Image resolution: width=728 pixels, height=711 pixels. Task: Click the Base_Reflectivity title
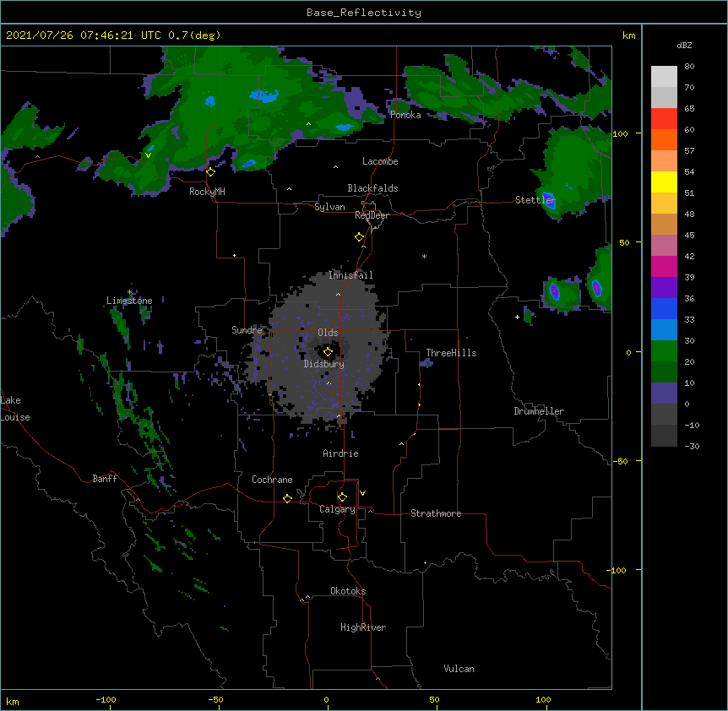(364, 13)
